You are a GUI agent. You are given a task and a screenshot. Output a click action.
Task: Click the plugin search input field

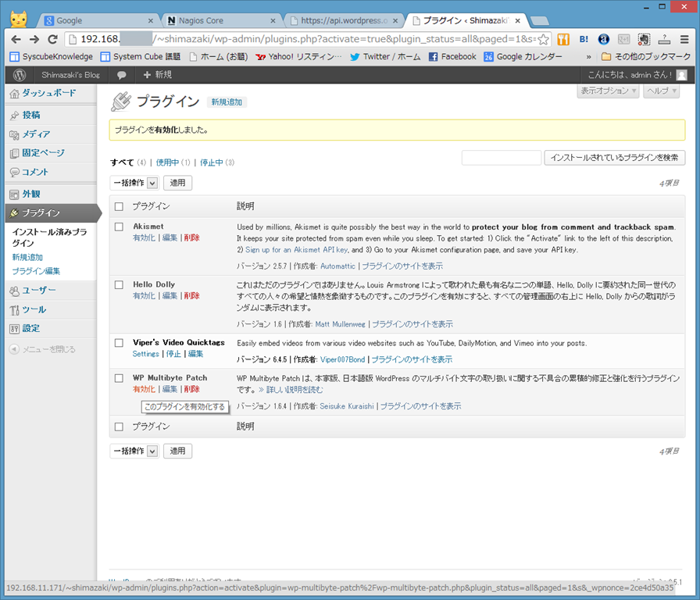point(502,158)
